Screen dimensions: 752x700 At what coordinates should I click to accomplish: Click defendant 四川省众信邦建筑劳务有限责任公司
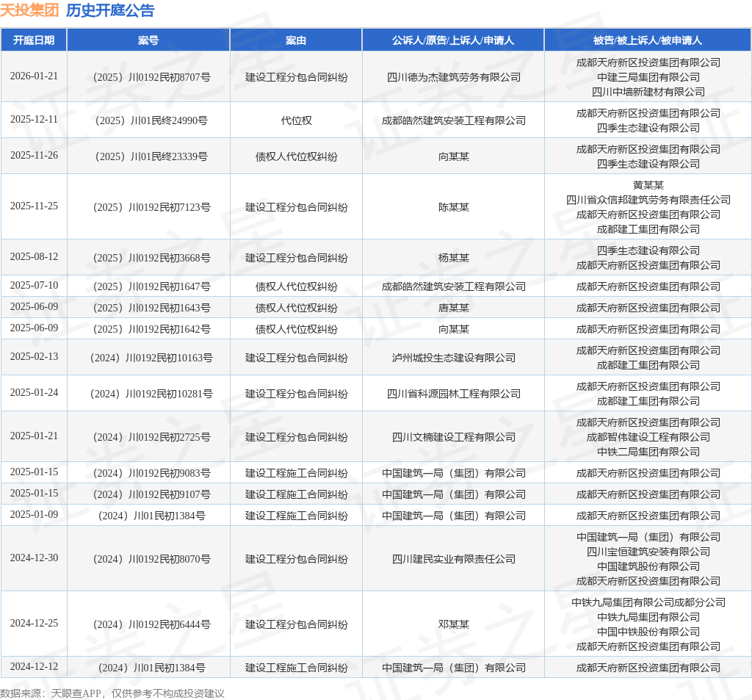click(648, 200)
